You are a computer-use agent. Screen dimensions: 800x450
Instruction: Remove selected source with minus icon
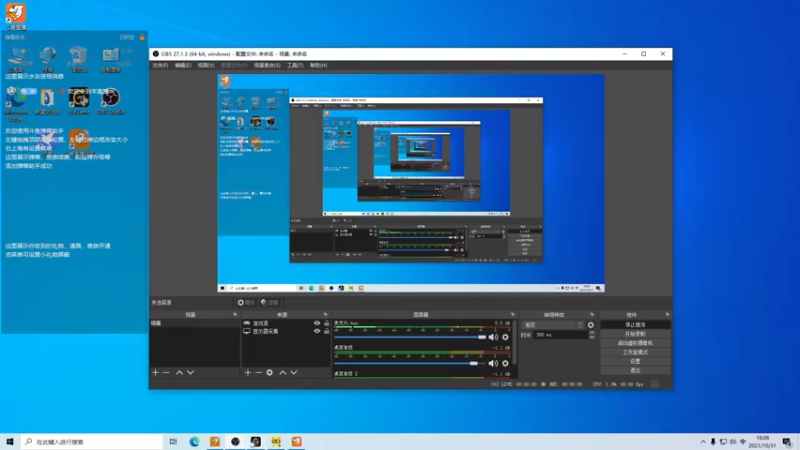258,372
